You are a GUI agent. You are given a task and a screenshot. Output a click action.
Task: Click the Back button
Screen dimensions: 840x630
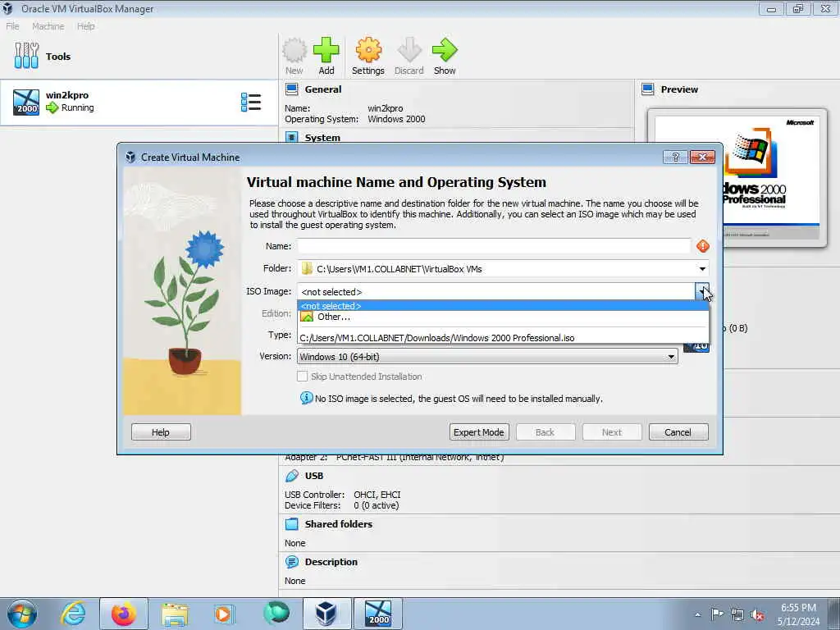click(x=546, y=432)
